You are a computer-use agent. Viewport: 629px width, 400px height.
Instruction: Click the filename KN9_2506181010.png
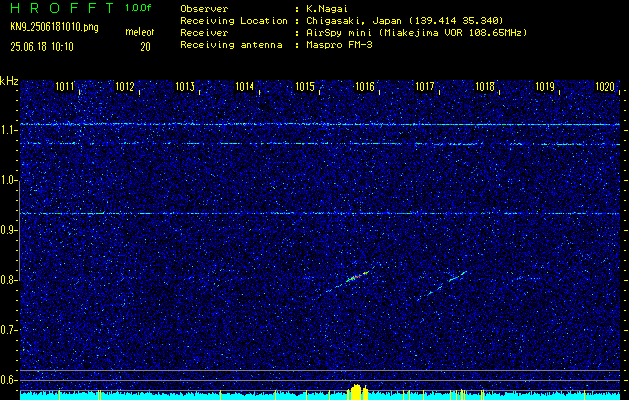54,27
